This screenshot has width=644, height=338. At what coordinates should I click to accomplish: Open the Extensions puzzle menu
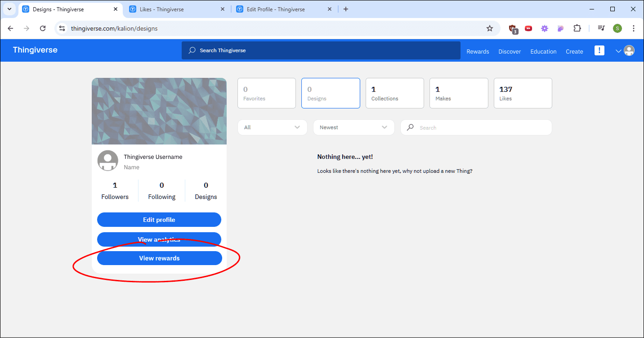tap(577, 28)
